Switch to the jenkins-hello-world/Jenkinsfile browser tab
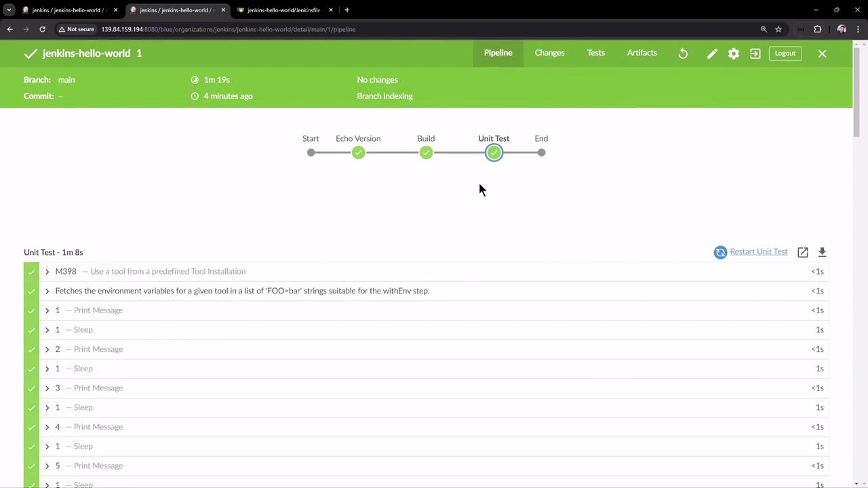The width and height of the screenshot is (868, 488). [x=285, y=10]
